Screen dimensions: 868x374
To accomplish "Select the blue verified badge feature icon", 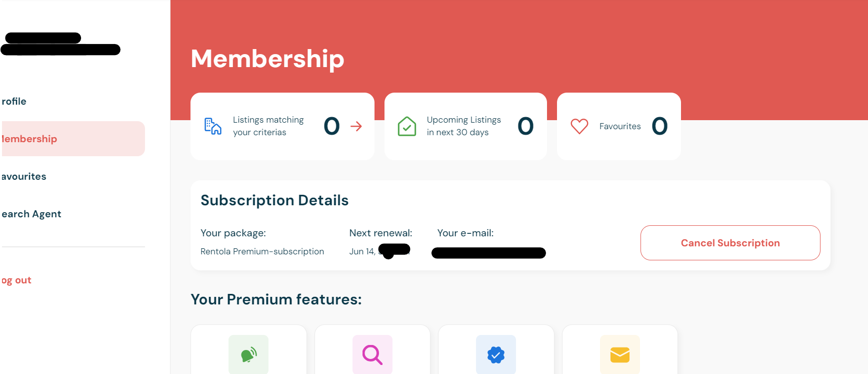I will tap(496, 354).
